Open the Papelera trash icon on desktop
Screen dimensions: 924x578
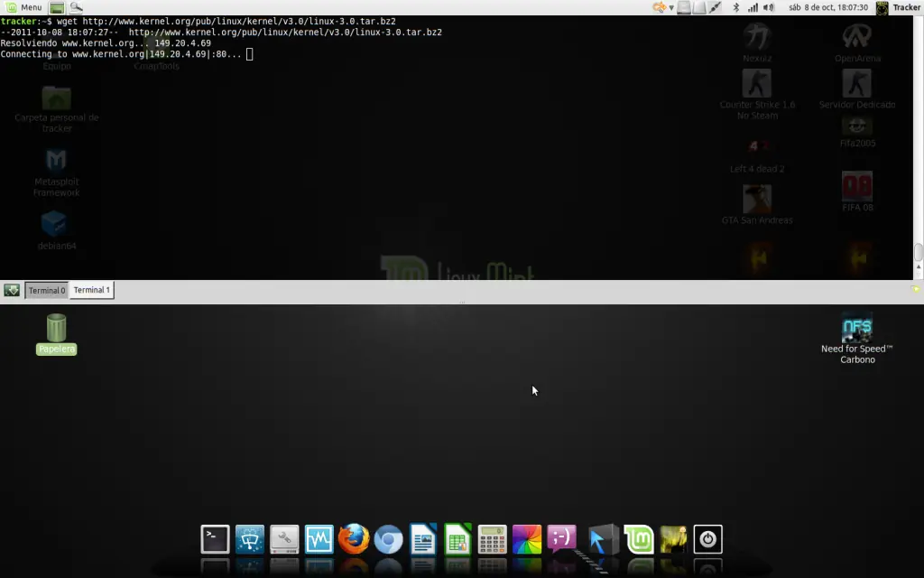[x=57, y=334]
